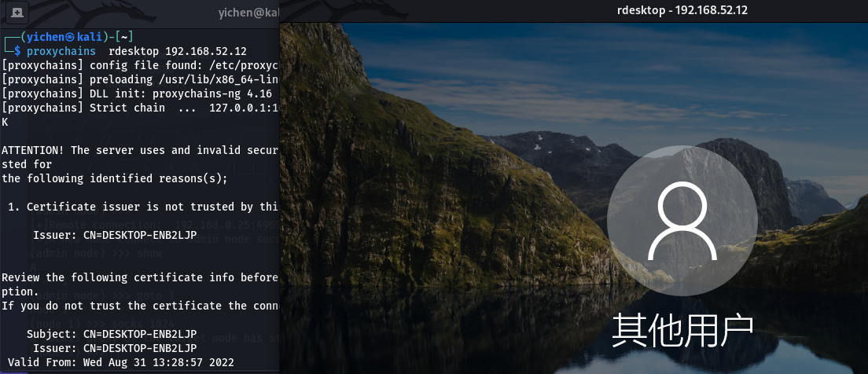Click the 'DLL init: proxychains-ng 4.16' line
This screenshot has height=374, width=868.
click(x=137, y=93)
